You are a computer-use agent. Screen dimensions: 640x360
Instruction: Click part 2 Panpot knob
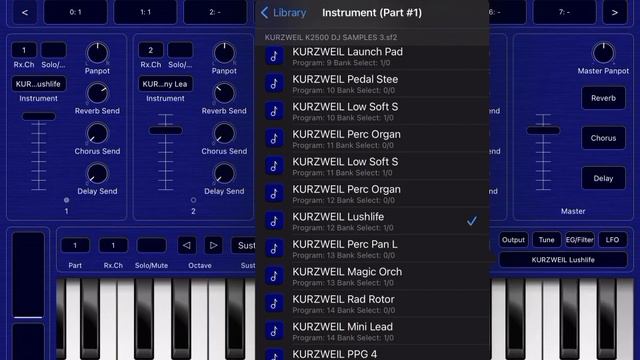pos(224,53)
